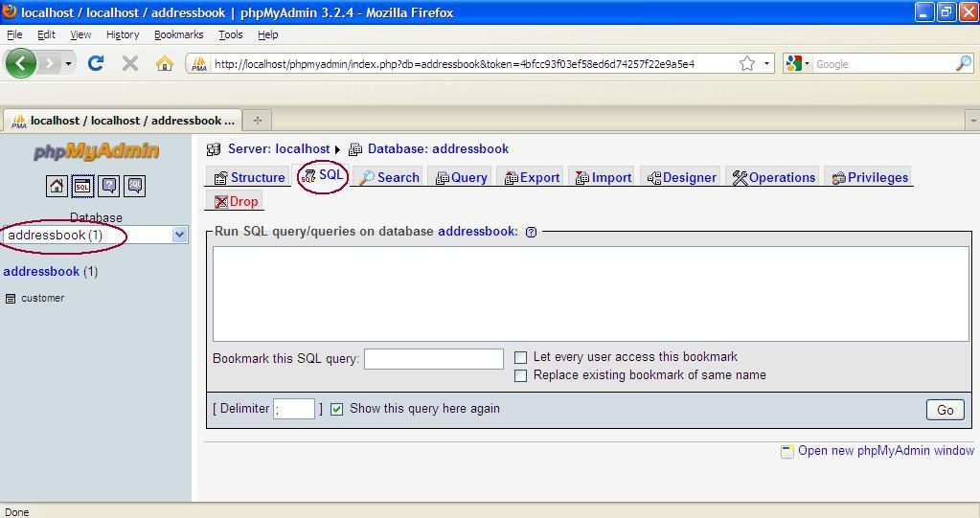This screenshot has width=980, height=518.
Task: Switch to the Import tab
Action: pyautogui.click(x=604, y=177)
